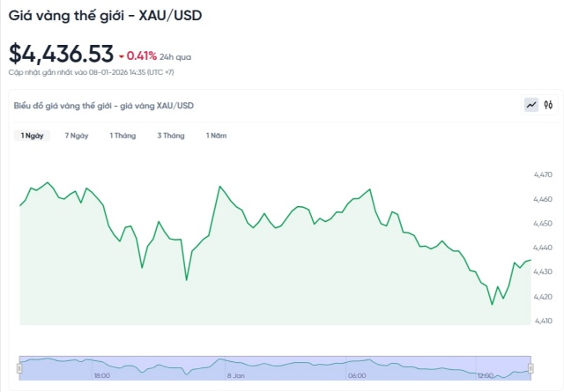
Task: Click the left handle of range navigator
Action: point(19,367)
